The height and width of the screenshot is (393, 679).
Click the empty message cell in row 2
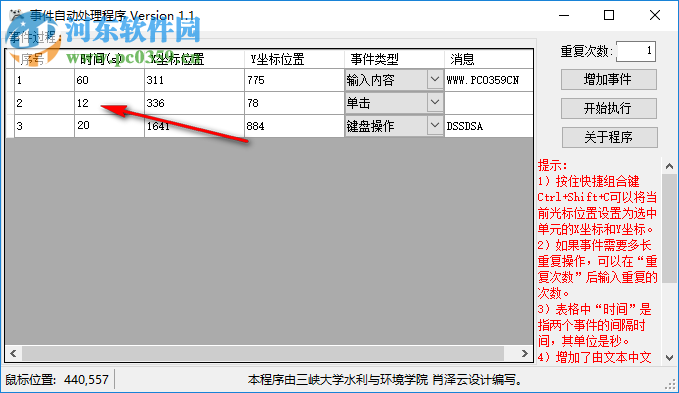coord(488,103)
